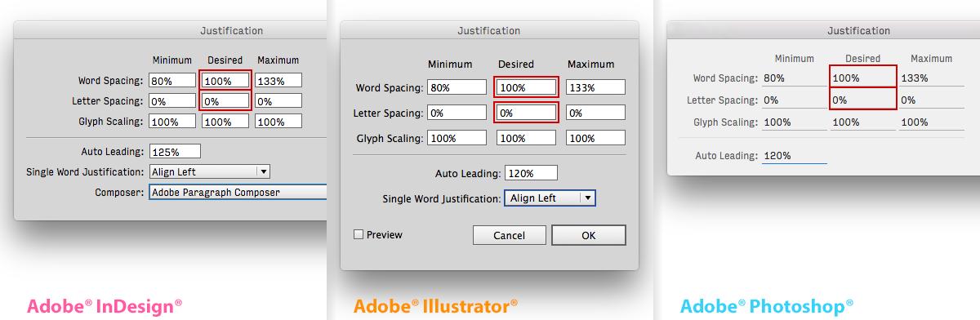
Task: Click InDesign Auto Leading 125% field
Action: (175, 151)
